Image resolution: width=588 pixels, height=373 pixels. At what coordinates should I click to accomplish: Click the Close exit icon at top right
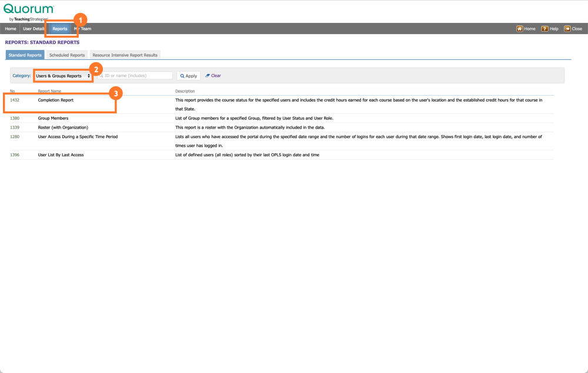coord(568,28)
